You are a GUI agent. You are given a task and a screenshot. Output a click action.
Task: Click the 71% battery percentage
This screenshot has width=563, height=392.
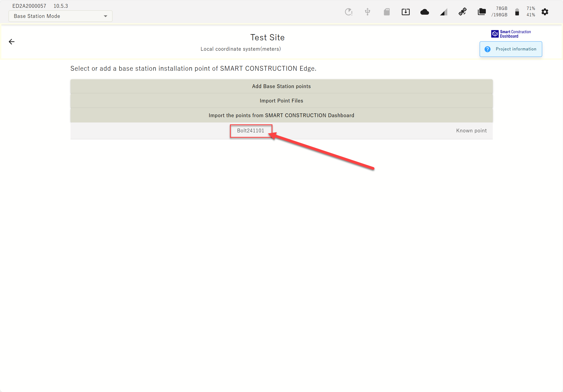tap(531, 9)
